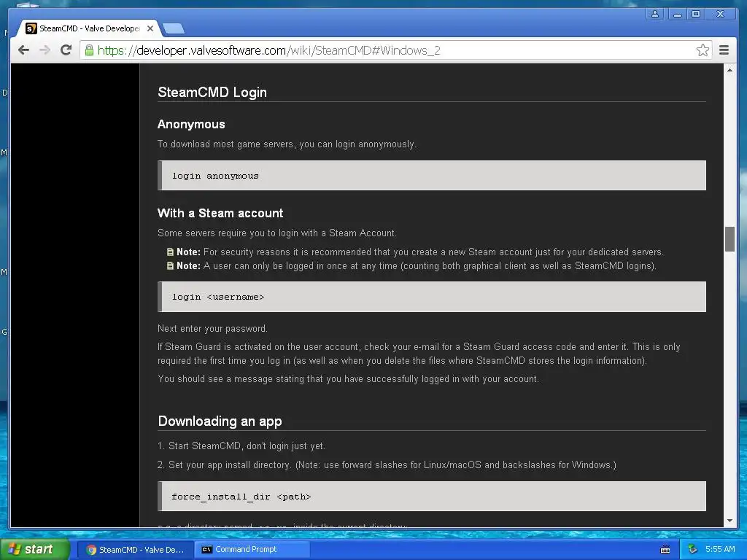Screen dimensions: 747x560
Task: Click the 'Downloading an app' heading
Action: point(220,421)
